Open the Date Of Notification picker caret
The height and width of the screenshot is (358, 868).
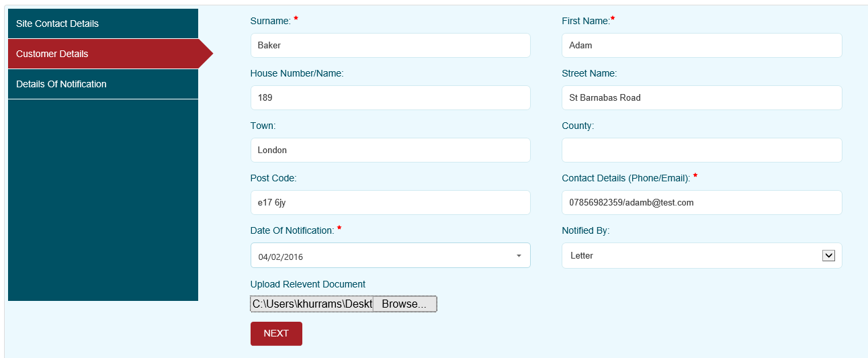click(518, 256)
